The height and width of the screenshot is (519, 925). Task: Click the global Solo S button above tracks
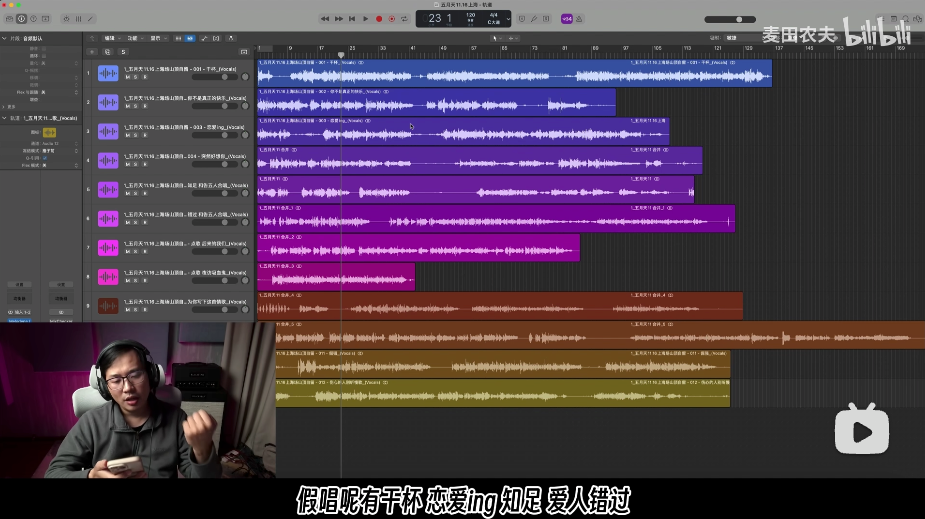[123, 52]
